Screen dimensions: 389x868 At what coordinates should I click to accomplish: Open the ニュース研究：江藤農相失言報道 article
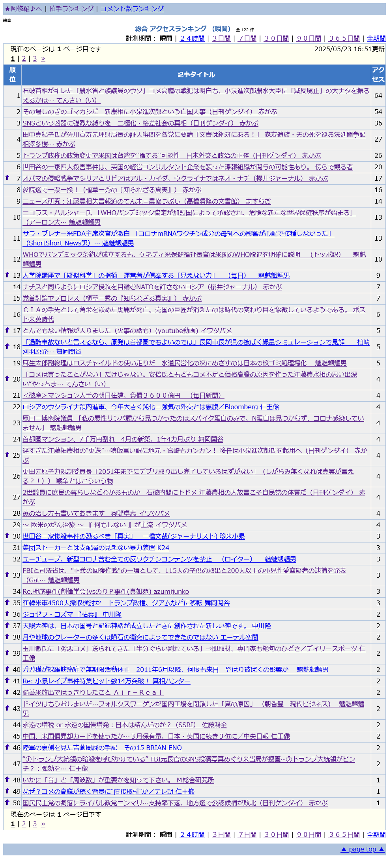tap(147, 201)
